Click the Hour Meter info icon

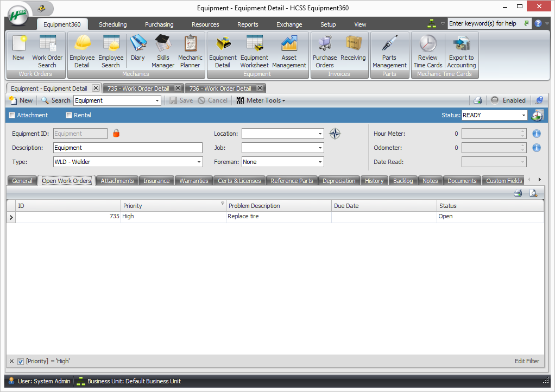[x=537, y=134]
